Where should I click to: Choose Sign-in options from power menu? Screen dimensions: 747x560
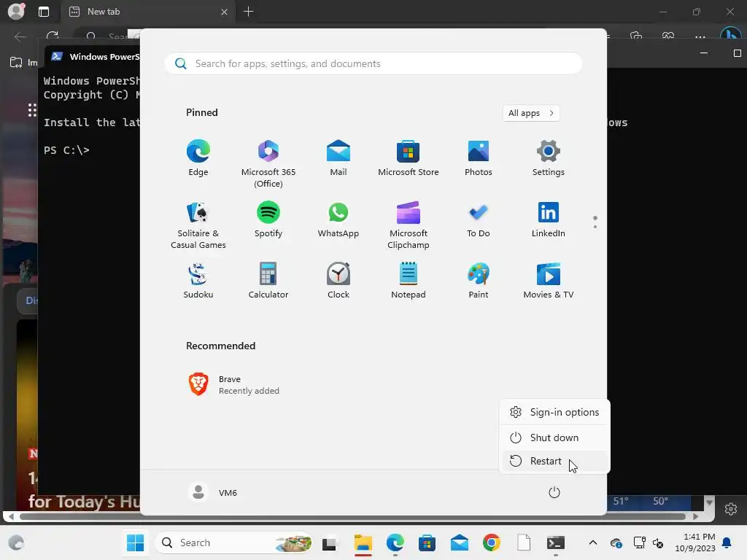tap(554, 413)
